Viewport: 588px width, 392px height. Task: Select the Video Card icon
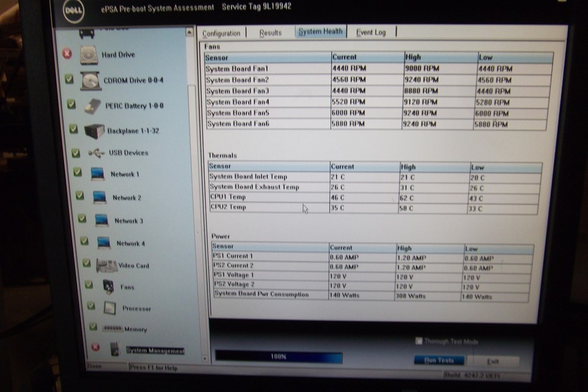point(107,266)
